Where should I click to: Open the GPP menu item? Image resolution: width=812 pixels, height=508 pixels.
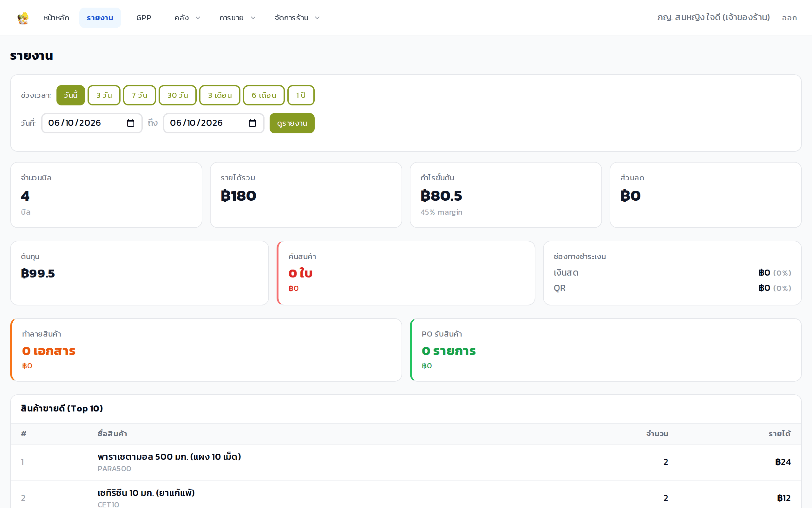[x=144, y=18]
